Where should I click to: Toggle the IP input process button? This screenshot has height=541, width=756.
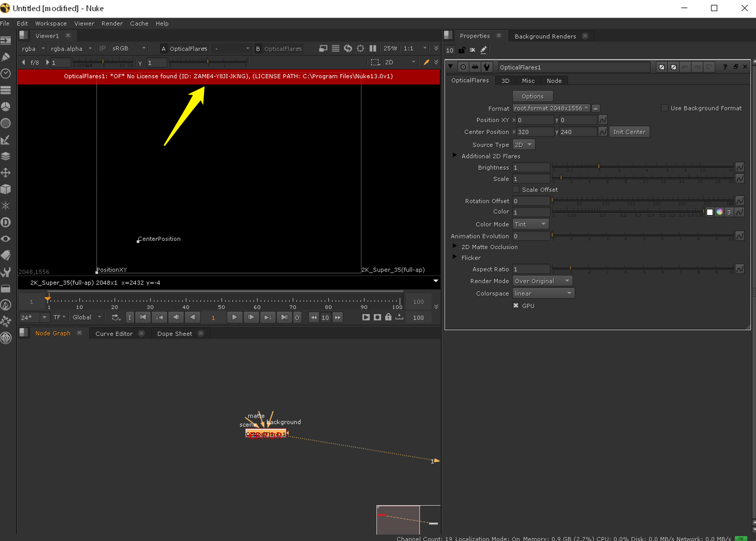pyautogui.click(x=102, y=49)
